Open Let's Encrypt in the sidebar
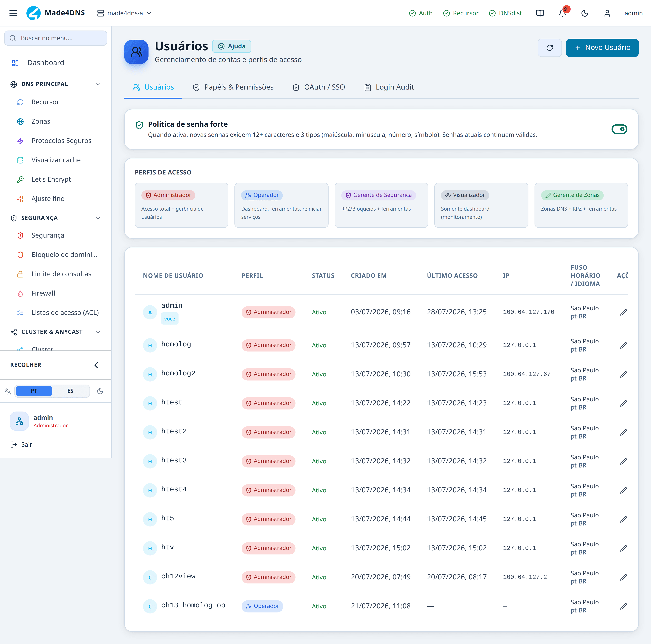The image size is (651, 644). tap(56, 179)
